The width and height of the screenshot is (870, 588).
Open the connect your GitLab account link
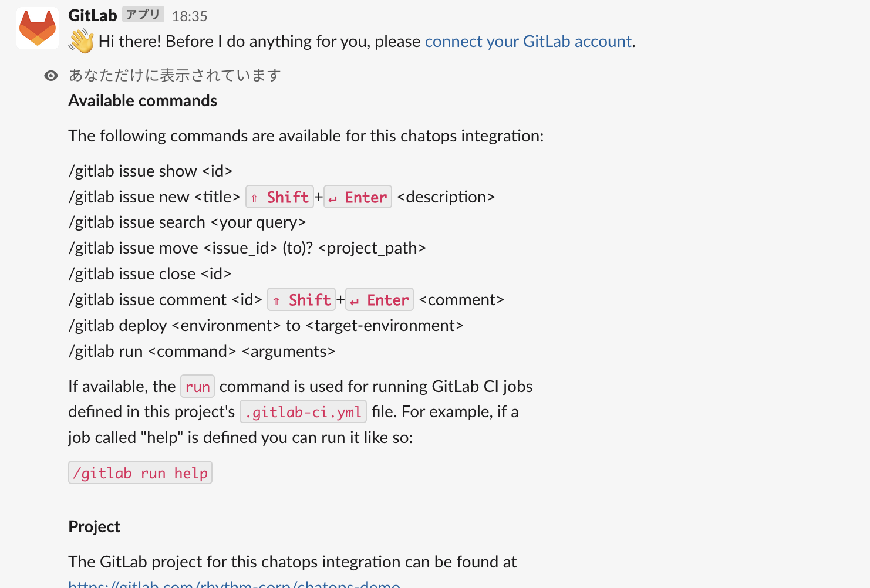coord(528,41)
